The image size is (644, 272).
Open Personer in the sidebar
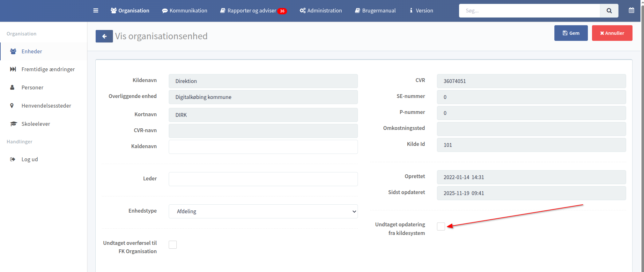click(x=32, y=87)
